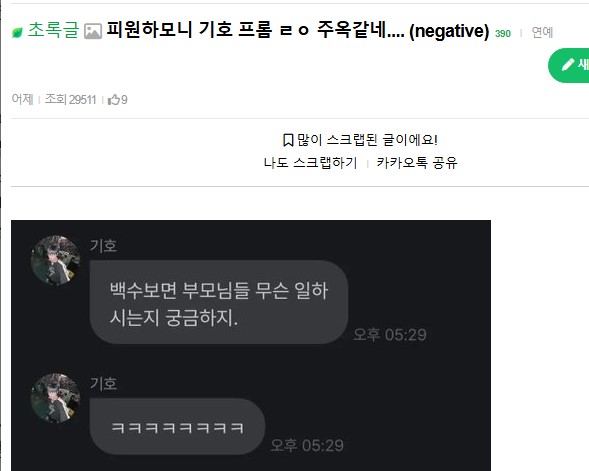
Task: Click the green pencil write button
Action: (x=569, y=65)
